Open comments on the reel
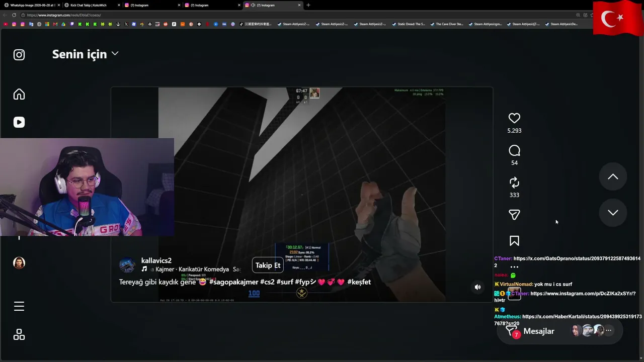This screenshot has height=362, width=644. pyautogui.click(x=514, y=151)
